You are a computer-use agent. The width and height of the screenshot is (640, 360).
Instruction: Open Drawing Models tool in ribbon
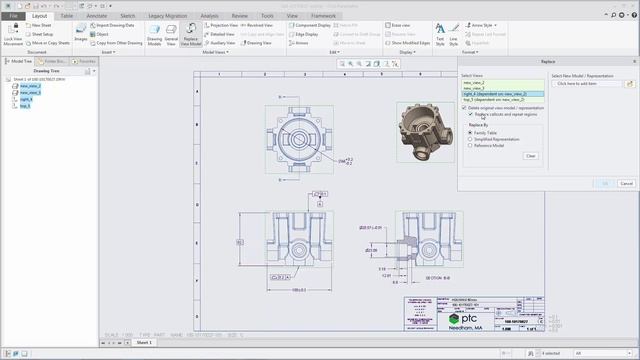point(154,34)
